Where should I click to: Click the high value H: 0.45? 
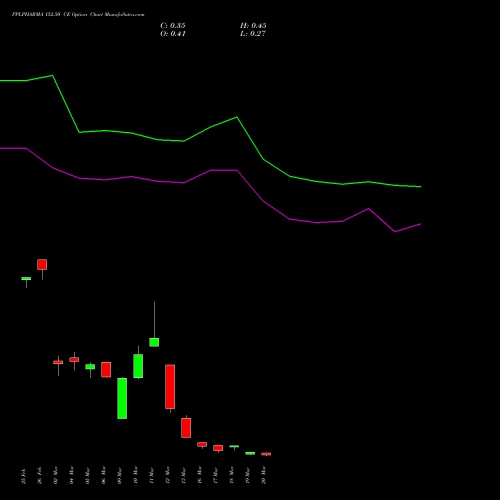point(253,26)
